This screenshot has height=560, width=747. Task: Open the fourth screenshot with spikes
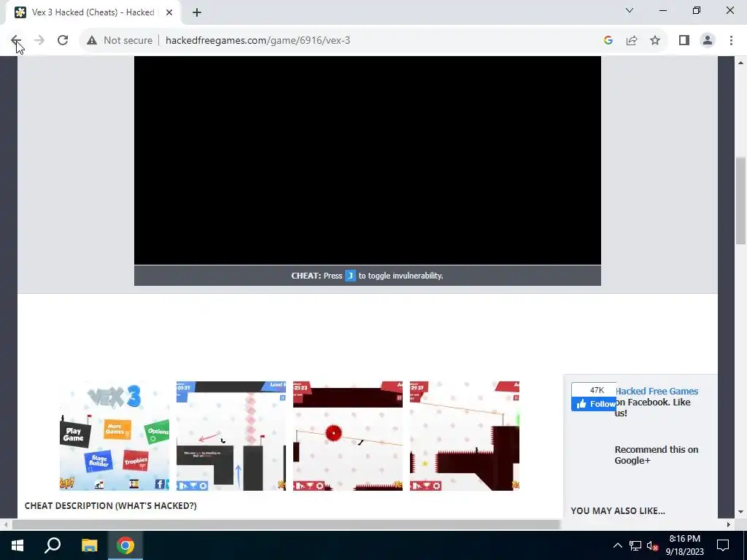click(x=465, y=436)
